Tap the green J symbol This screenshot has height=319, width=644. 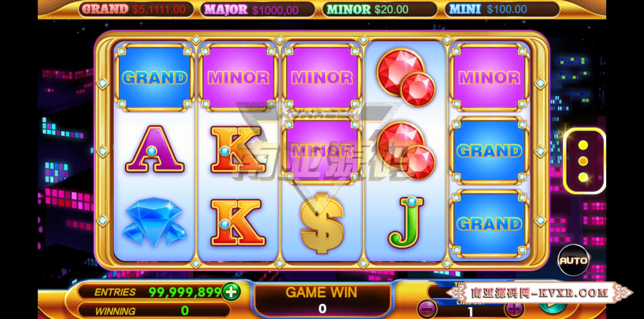coord(406,223)
